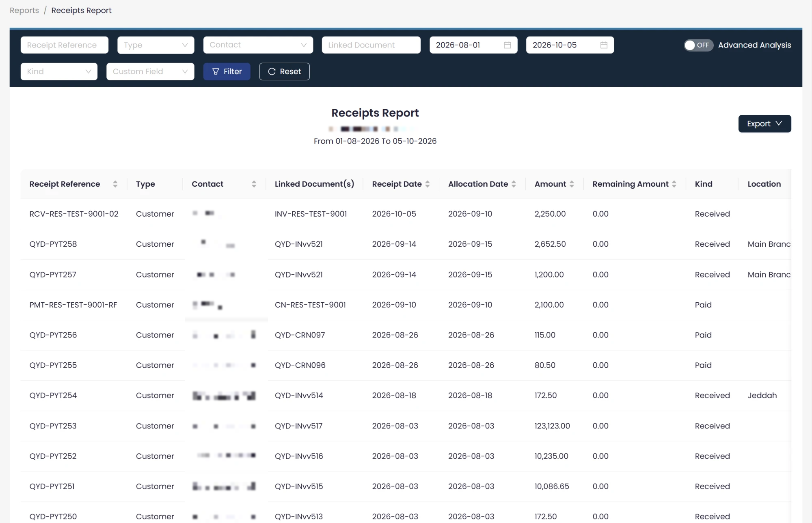
Task: Open the Contact filter dropdown
Action: [258, 45]
